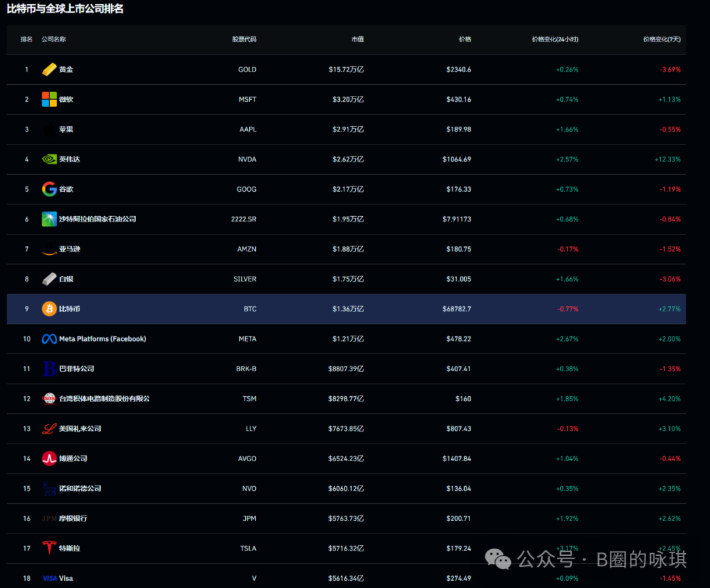The image size is (710, 588).
Task: Click the $1064.69 price value
Action: pos(456,160)
